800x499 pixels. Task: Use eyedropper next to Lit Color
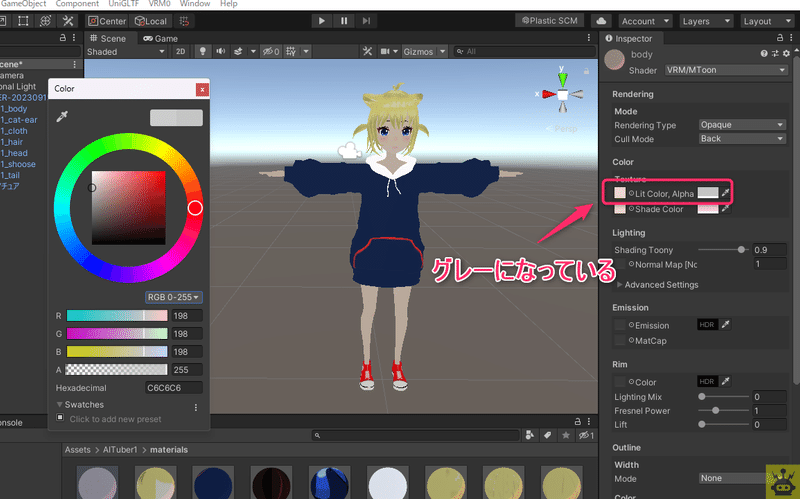726,193
